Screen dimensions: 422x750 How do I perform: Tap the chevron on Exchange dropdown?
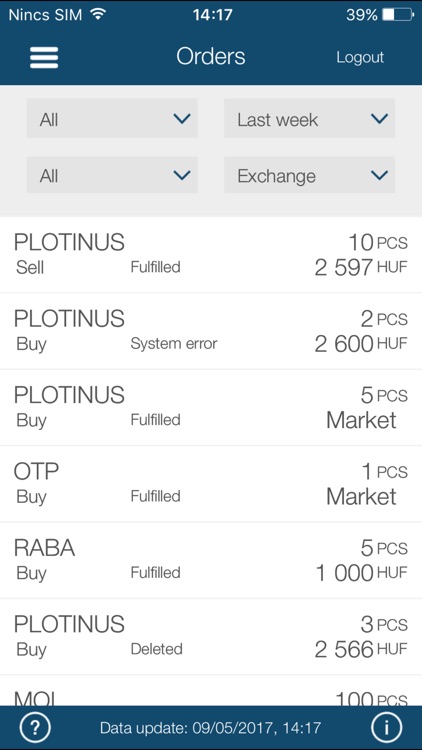click(x=379, y=176)
